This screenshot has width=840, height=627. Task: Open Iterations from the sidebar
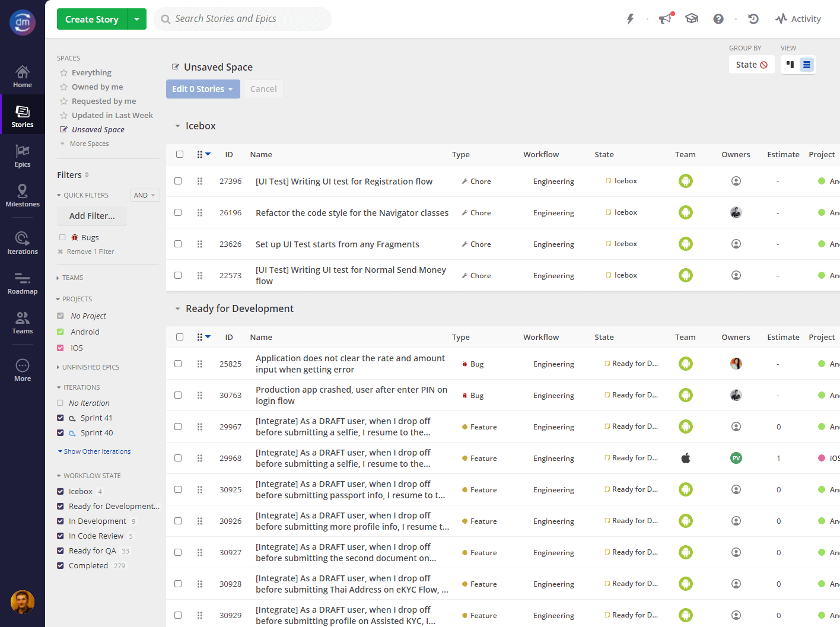pyautogui.click(x=23, y=243)
